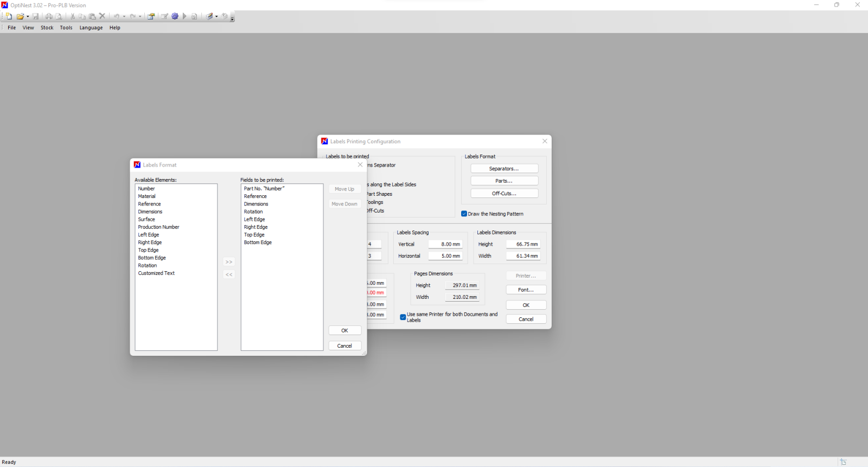Click the Labels Dimensions Width field

[x=523, y=256]
